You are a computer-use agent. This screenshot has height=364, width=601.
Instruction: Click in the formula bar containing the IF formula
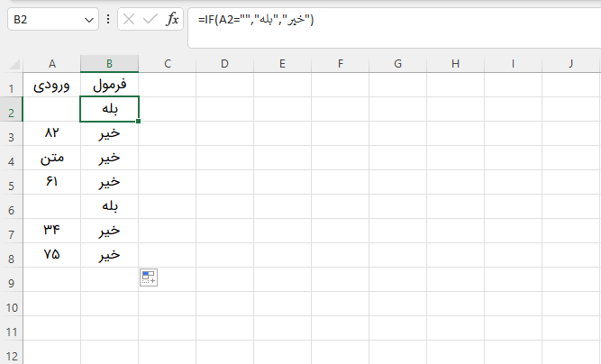pyautogui.click(x=387, y=19)
